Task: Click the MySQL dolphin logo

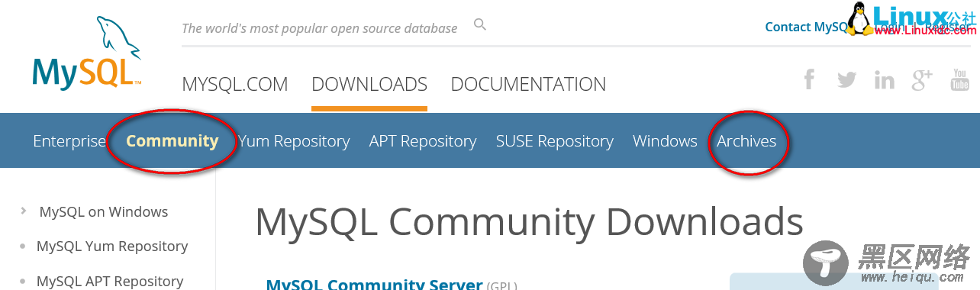Action: tap(87, 53)
